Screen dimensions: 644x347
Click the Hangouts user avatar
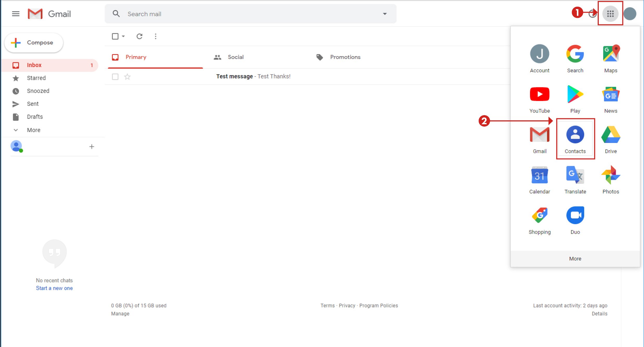pos(16,146)
